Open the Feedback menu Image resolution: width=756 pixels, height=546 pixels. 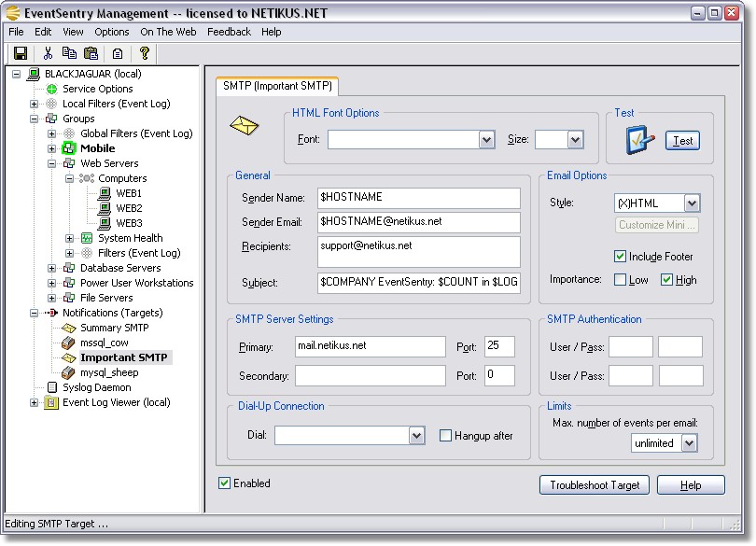click(229, 32)
